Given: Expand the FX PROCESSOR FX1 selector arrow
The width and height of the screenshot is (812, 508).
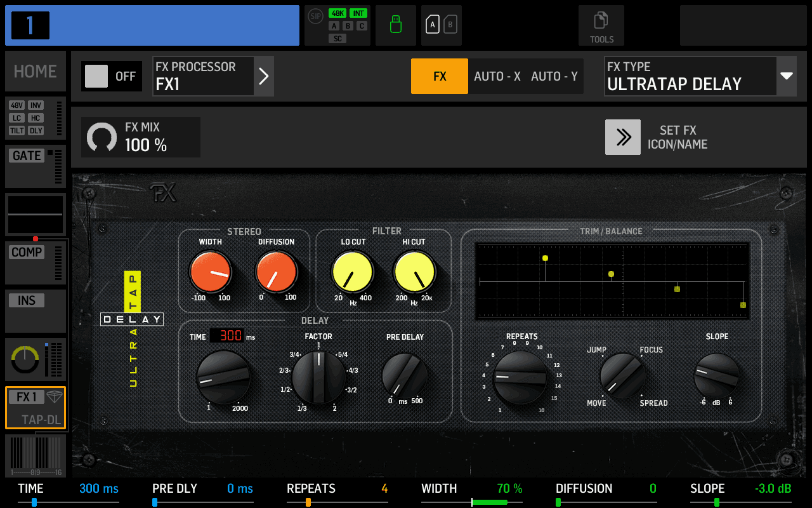Looking at the screenshot, I should (x=264, y=76).
